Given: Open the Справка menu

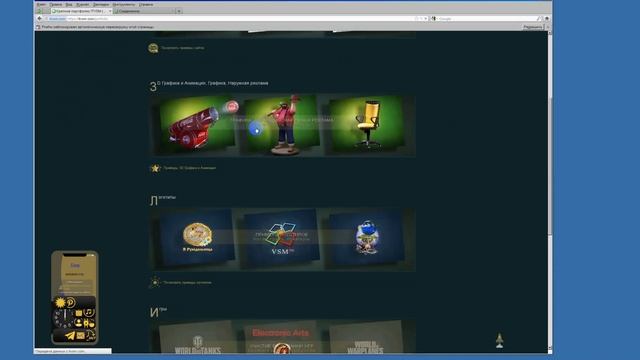Looking at the screenshot, I should (x=146, y=4).
